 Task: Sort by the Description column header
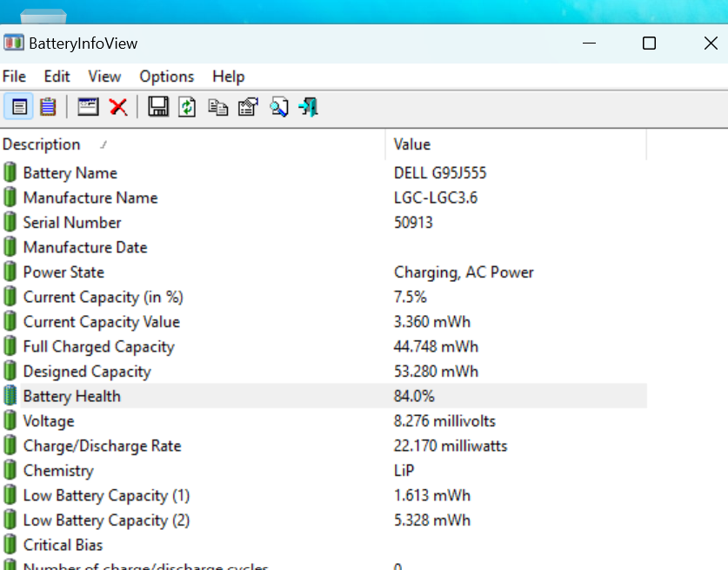click(x=193, y=144)
